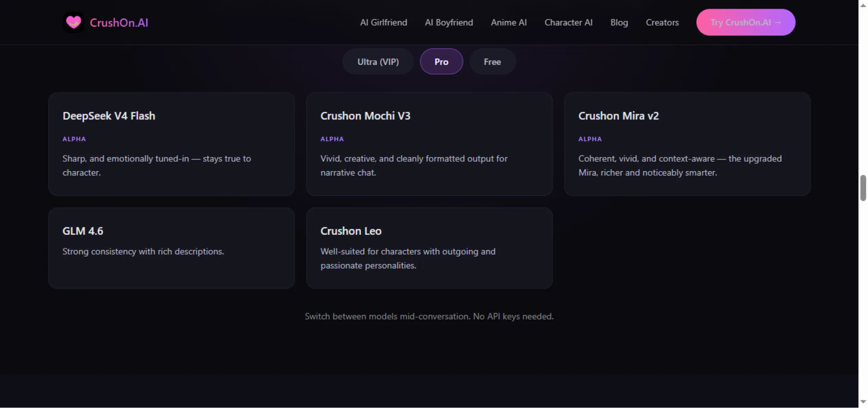Open the Creators nav link
Image resolution: width=868 pixels, height=408 pixels.
pyautogui.click(x=662, y=22)
